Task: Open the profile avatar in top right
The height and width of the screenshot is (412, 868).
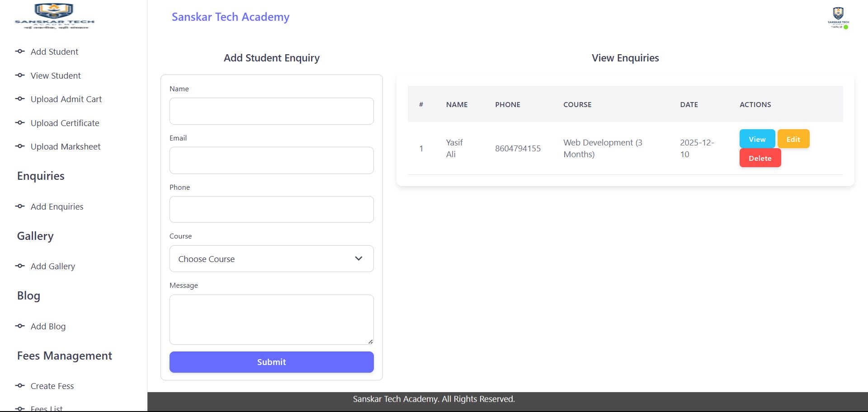Action: [838, 18]
